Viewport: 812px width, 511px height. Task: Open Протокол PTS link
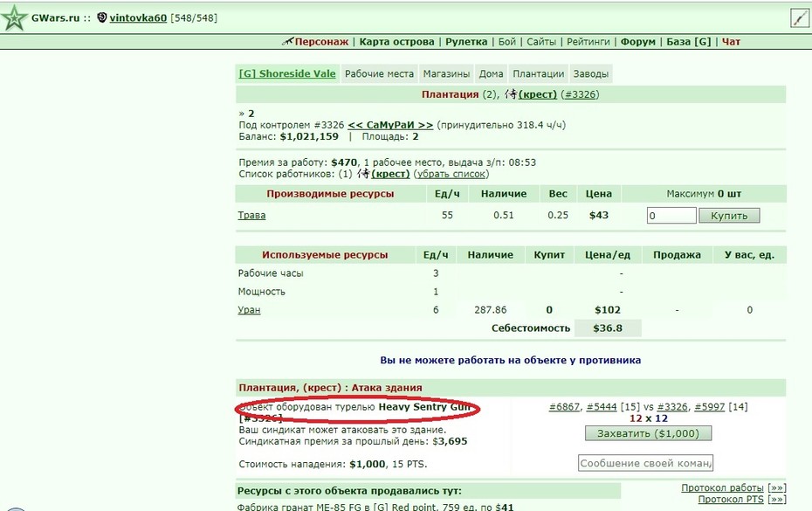point(731,499)
